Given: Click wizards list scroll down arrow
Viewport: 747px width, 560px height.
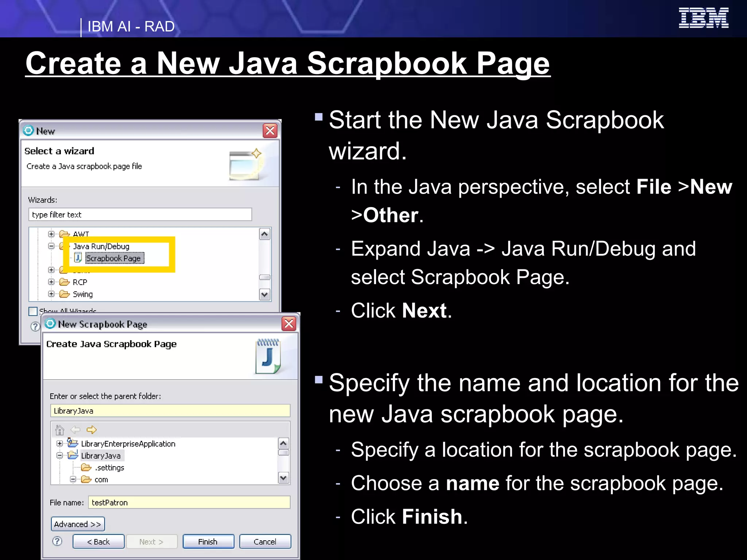Looking at the screenshot, I should tap(265, 294).
